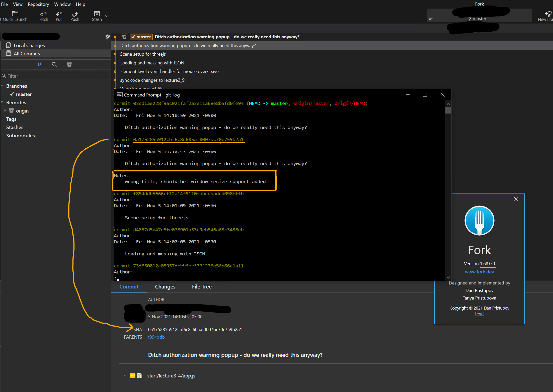Screen dimensions: 553x392
Task: Minimize the Command Prompt window
Action: click(x=408, y=94)
